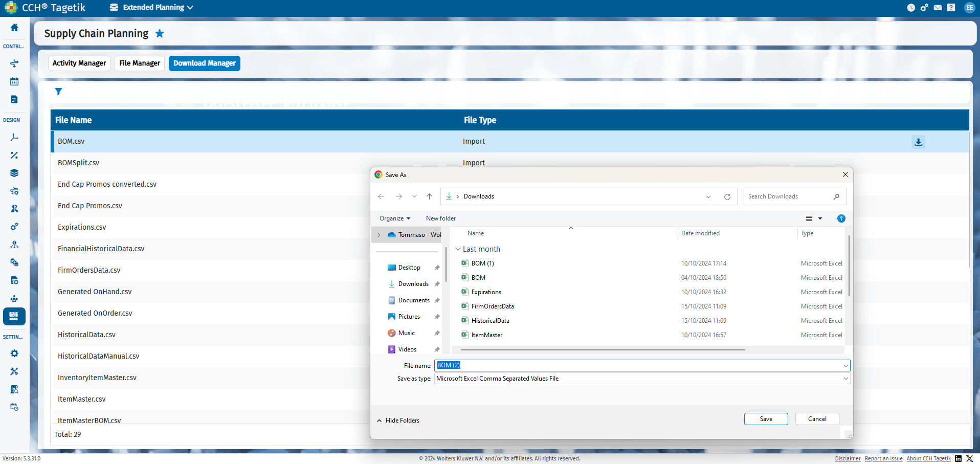The width and height of the screenshot is (980, 464).
Task: Mark Supply Chain Planning as favorite
Action: tap(160, 33)
